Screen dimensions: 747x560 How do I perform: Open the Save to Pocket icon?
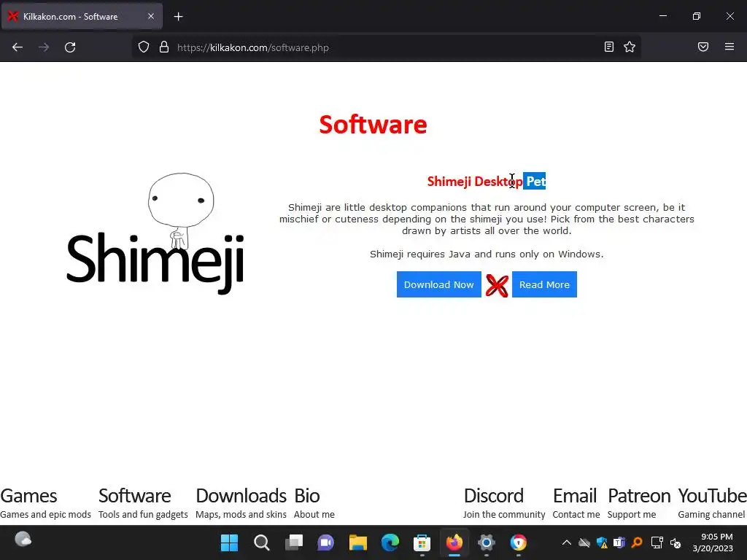pyautogui.click(x=703, y=47)
